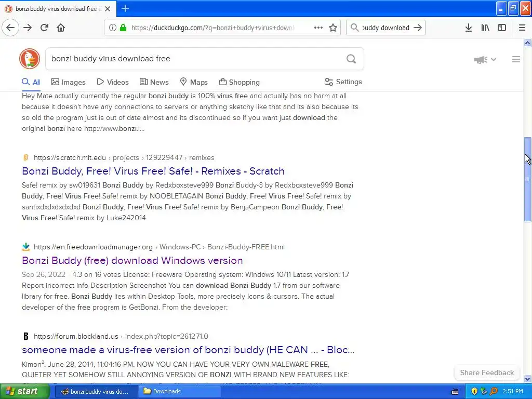Open Bonzi Buddy Remixes Scratch result
The height and width of the screenshot is (399, 532).
tap(153, 171)
